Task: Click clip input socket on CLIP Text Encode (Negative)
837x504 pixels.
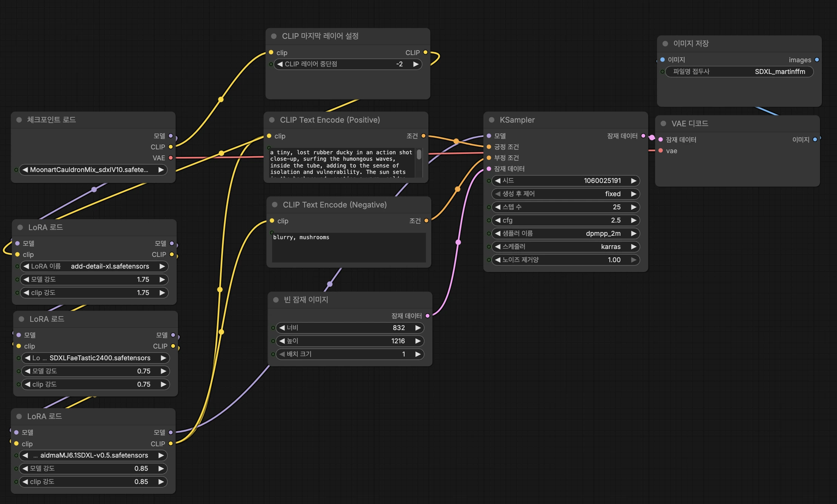Action: click(272, 221)
